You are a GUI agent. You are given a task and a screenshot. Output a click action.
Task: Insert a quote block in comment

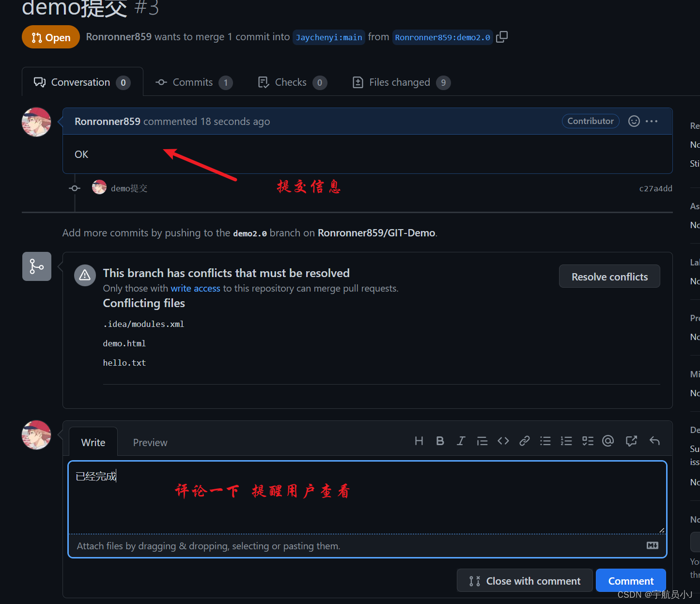[482, 441]
